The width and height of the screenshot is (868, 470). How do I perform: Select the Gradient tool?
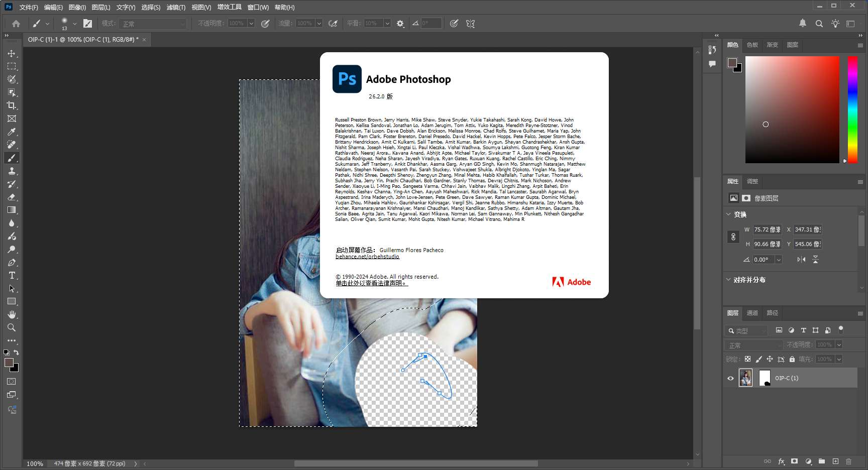coord(12,210)
